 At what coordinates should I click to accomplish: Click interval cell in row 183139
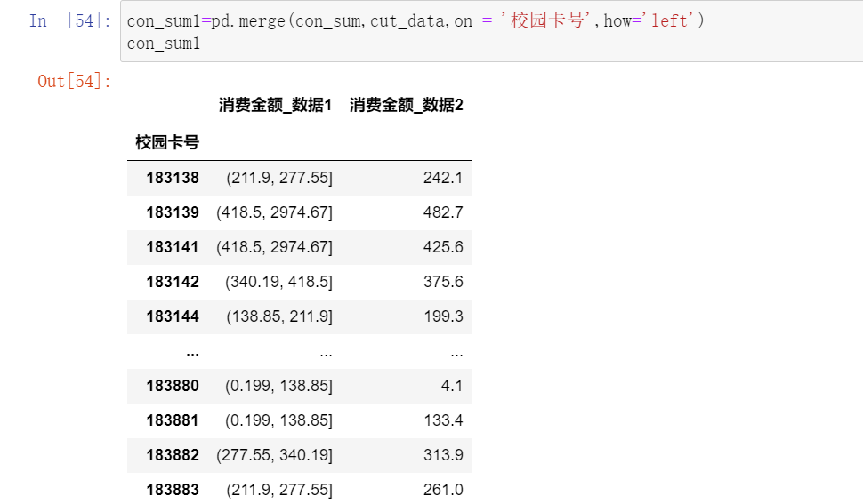pos(275,212)
